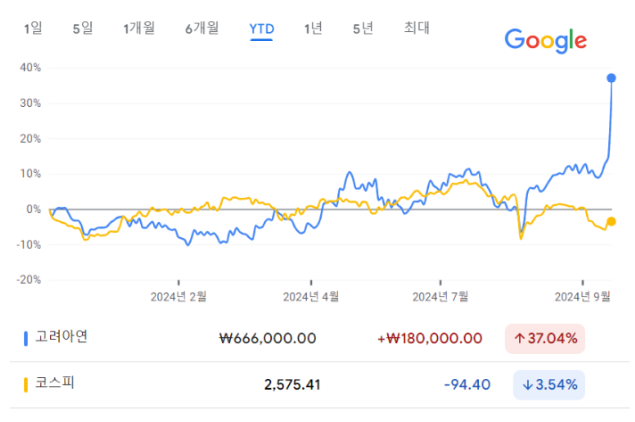The width and height of the screenshot is (635, 422).
Task: Switch to the 5일 range tab
Action: (83, 28)
